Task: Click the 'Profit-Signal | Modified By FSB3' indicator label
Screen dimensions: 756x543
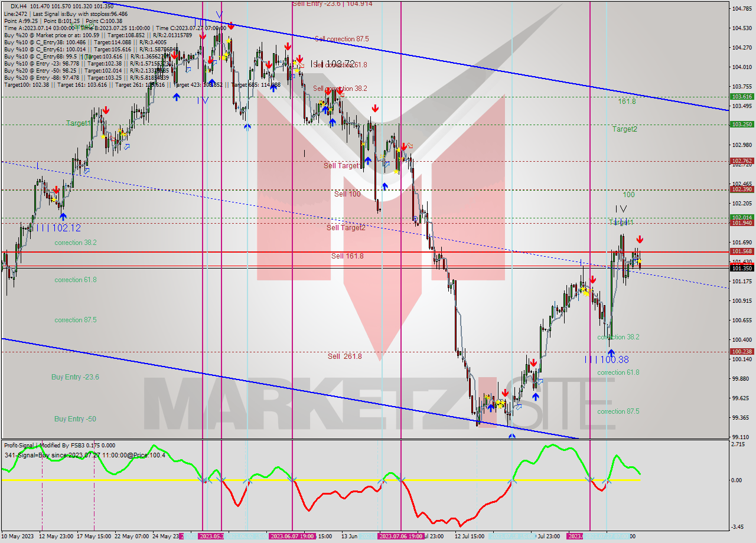Action: [x=45, y=446]
